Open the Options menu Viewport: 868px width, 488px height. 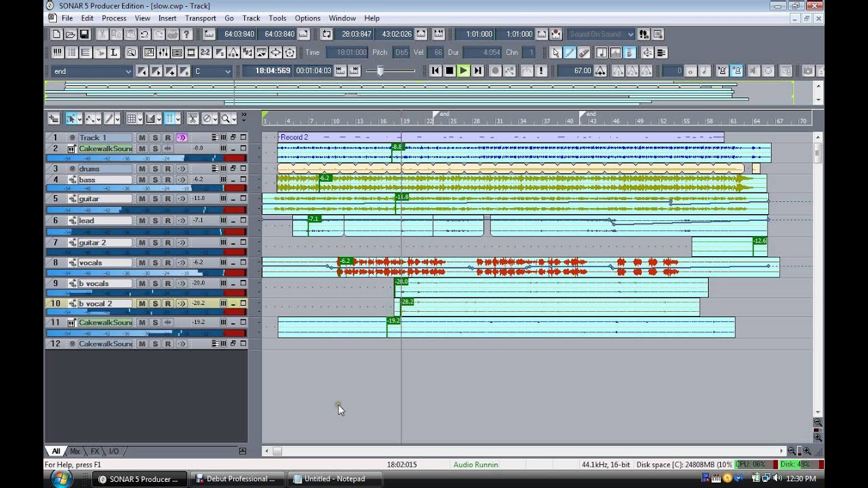pyautogui.click(x=307, y=18)
